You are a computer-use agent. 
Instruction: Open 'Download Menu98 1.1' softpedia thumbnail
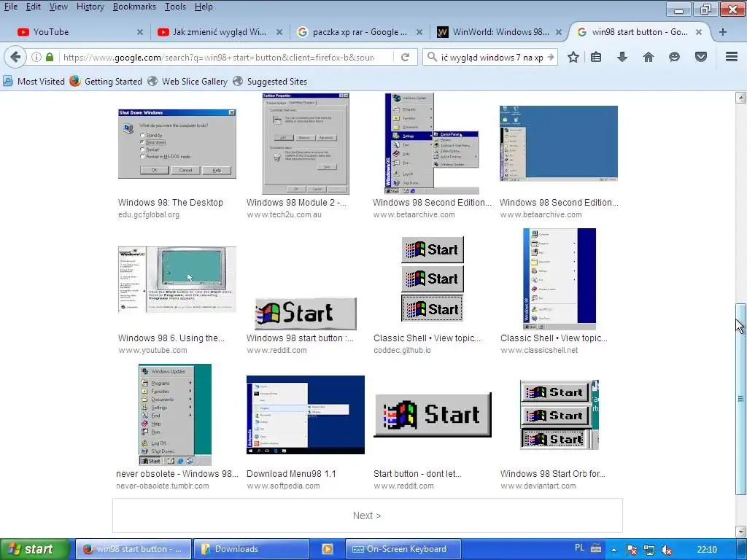306,415
